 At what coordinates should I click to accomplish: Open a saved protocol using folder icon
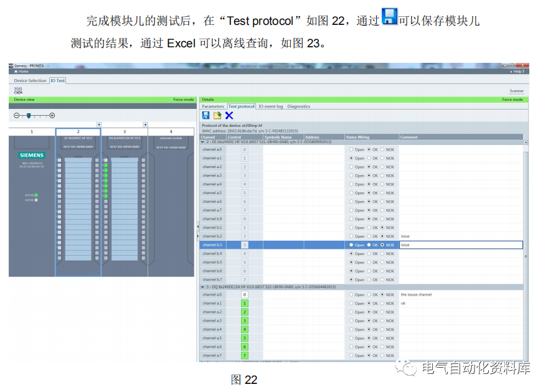point(217,114)
